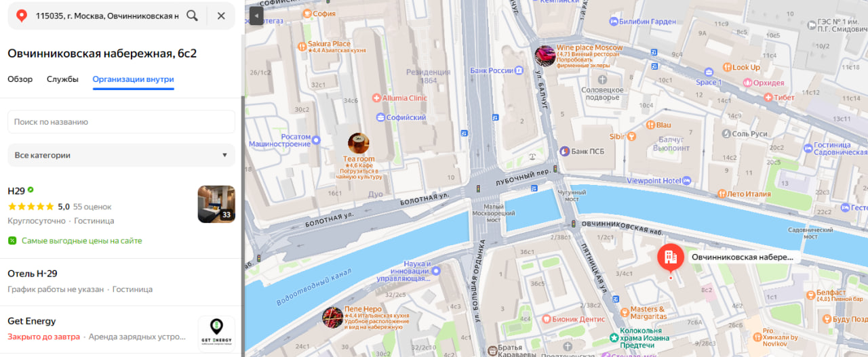Viewport: 868px width, 357px height.
Task: Select the Банк ПСБ marker
Action: click(x=564, y=151)
